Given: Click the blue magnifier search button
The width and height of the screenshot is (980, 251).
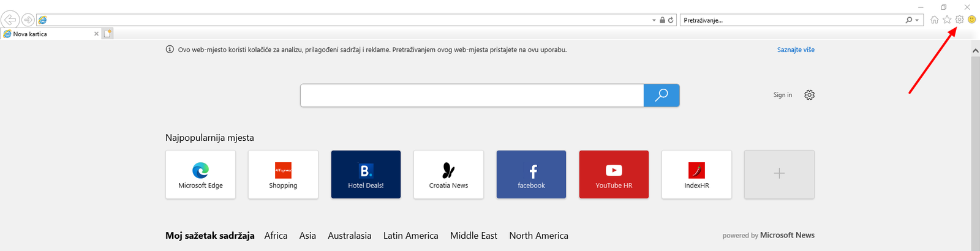Looking at the screenshot, I should click(661, 96).
